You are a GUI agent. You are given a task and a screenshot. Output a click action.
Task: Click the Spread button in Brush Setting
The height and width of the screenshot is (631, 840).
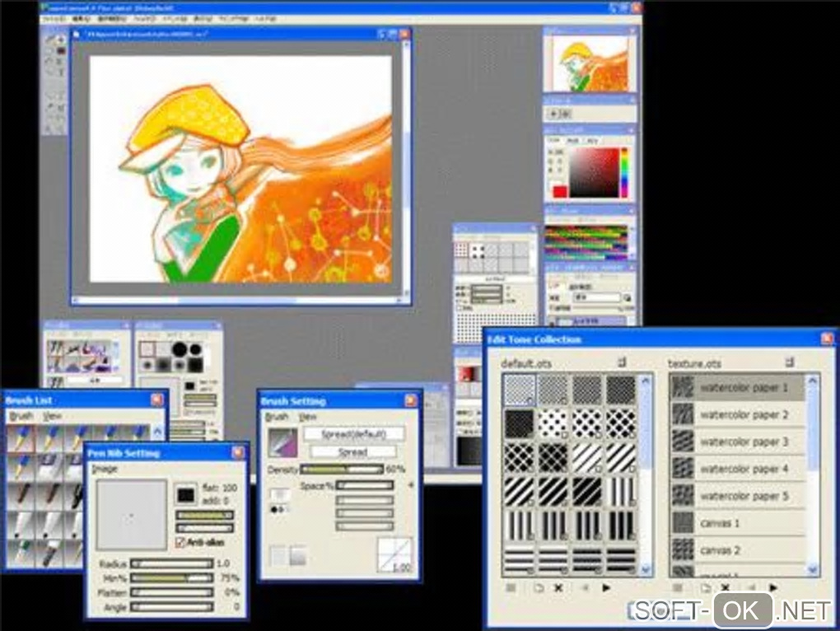click(352, 452)
